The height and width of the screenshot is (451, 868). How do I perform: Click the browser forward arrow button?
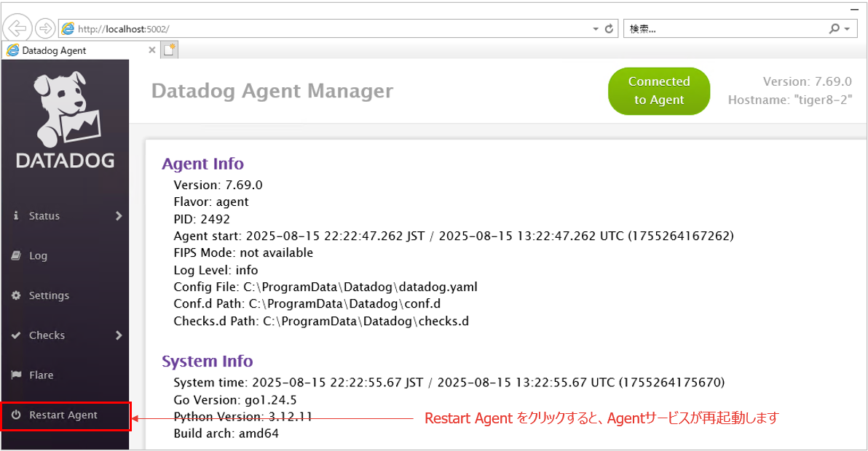(x=45, y=28)
